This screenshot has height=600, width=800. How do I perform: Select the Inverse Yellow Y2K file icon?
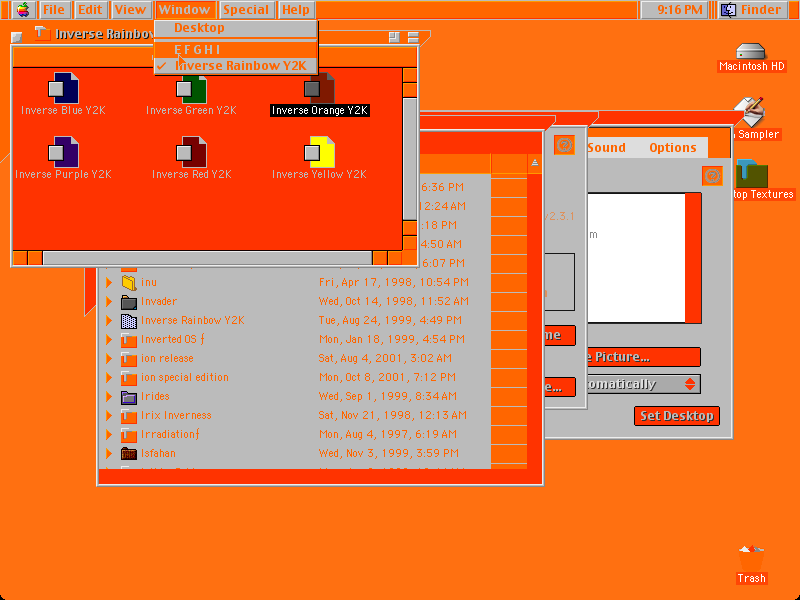pos(319,153)
